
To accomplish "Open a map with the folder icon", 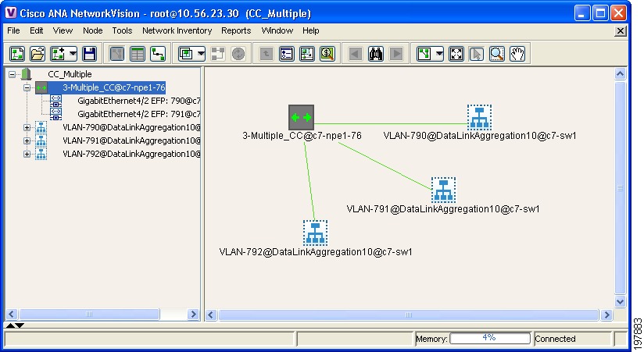I will coord(38,54).
